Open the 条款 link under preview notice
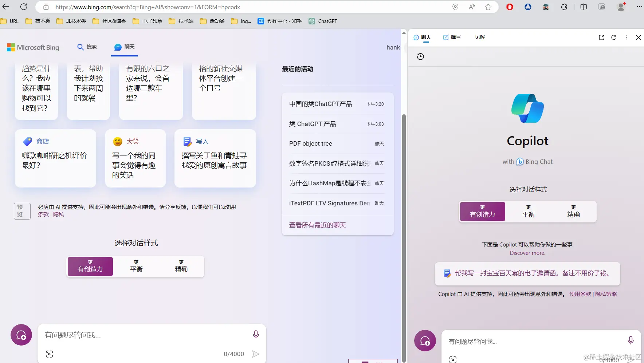Screen dimensions: 644x363 pos(43,214)
